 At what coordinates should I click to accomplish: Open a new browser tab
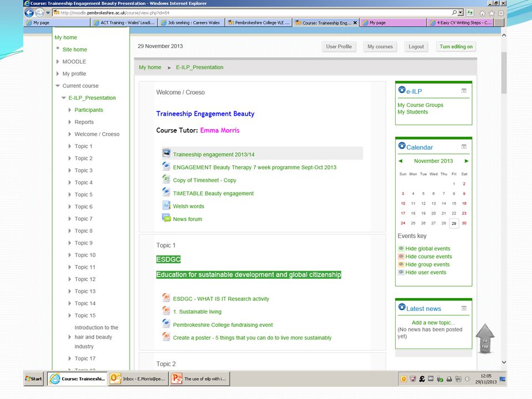pyautogui.click(x=499, y=23)
